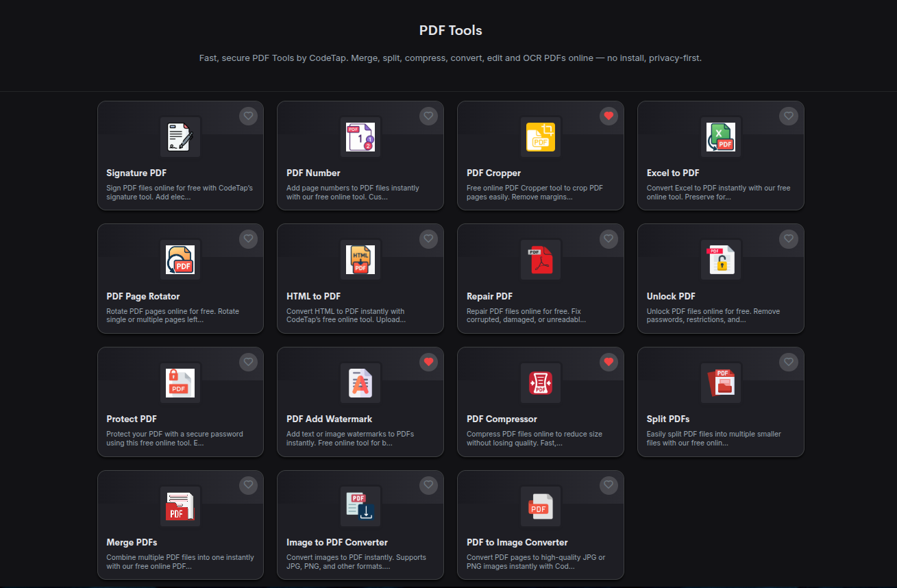Image resolution: width=897 pixels, height=588 pixels.
Task: Click the Repair PDF title
Action: [489, 296]
